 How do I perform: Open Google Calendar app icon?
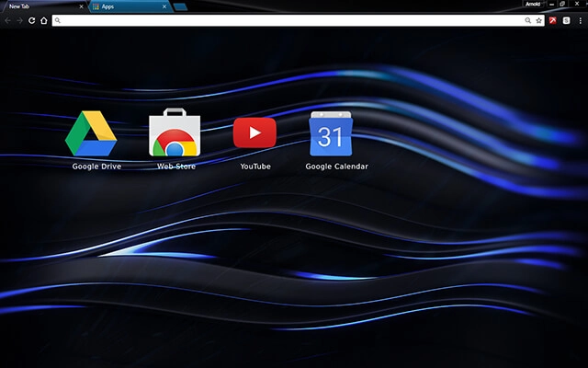coord(331,133)
